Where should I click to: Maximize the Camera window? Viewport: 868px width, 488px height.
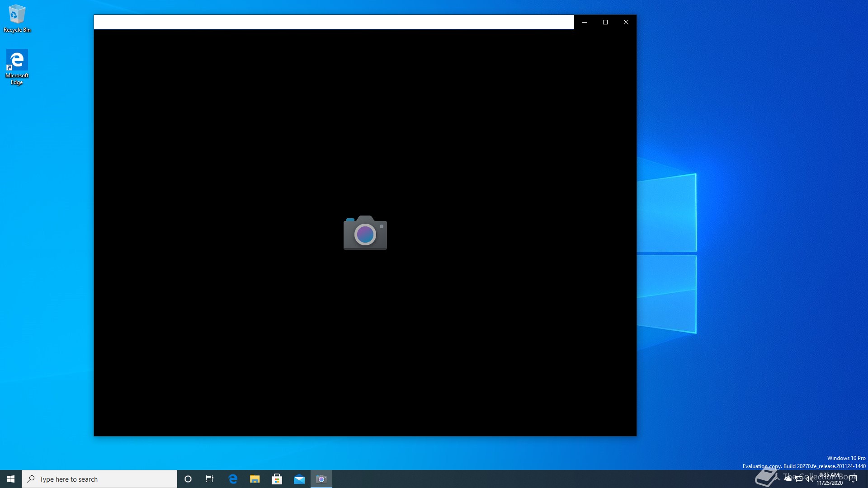(x=605, y=22)
